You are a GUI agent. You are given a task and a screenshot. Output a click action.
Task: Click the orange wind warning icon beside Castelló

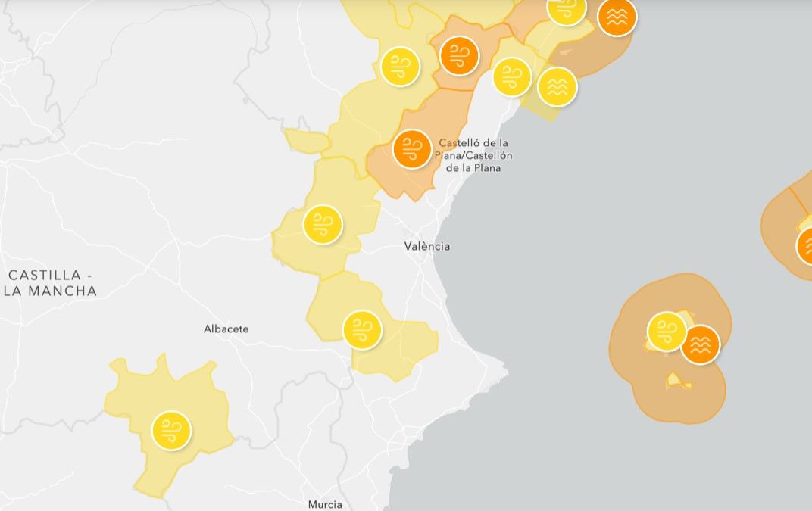click(x=412, y=149)
